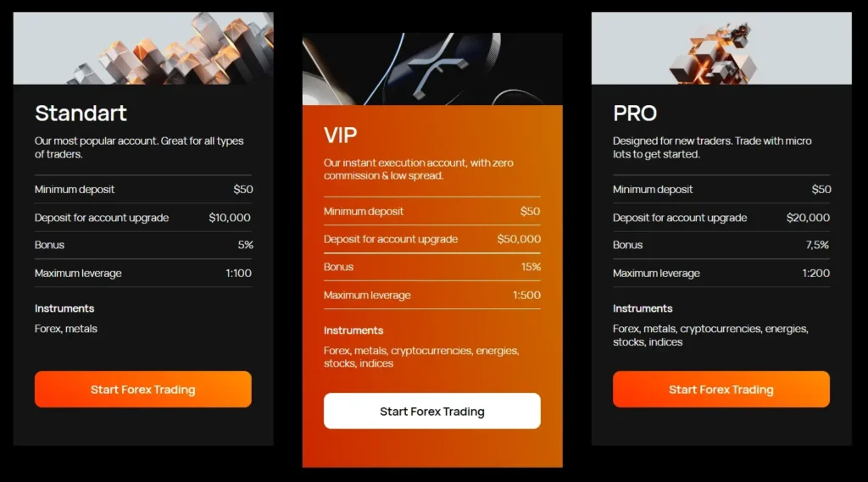Click the $10,000 upgrade deposit value
The height and width of the screenshot is (482, 868).
click(230, 218)
